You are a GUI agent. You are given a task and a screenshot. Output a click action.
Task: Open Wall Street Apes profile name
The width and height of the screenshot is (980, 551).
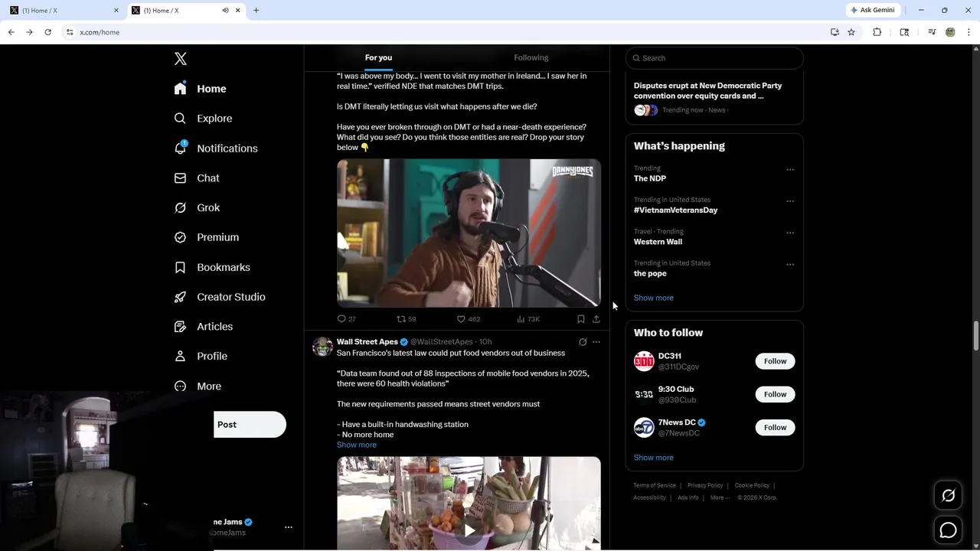point(367,342)
